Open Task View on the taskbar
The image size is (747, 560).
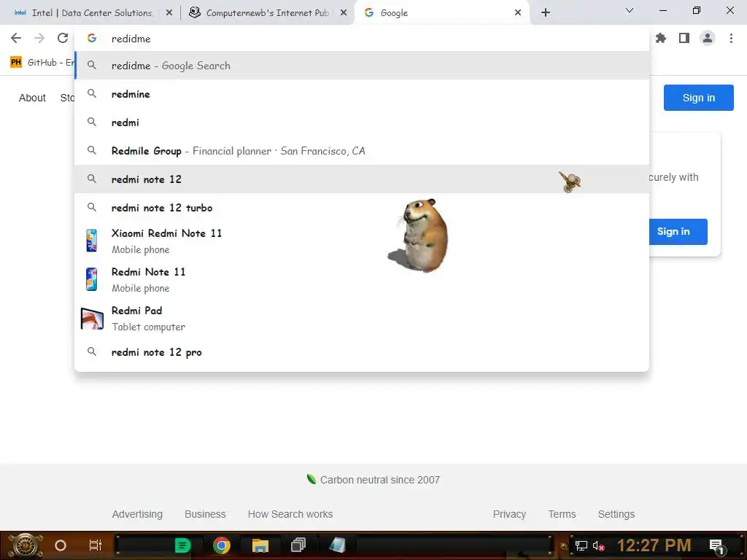96,545
